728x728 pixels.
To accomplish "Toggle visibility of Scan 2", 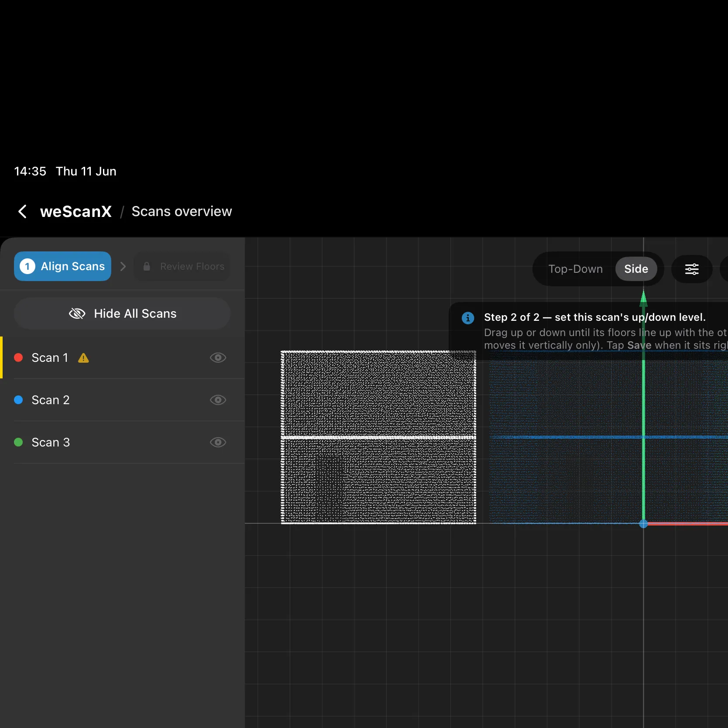I will point(218,400).
